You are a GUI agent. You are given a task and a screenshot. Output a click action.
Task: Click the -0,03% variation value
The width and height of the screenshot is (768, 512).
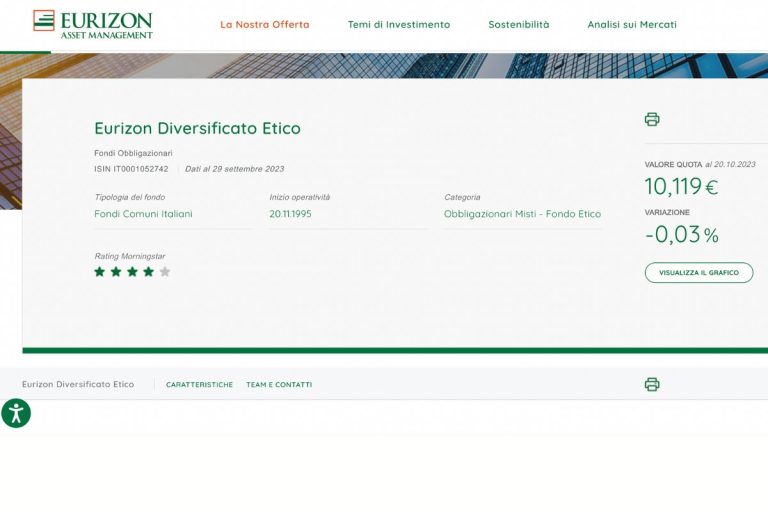(682, 234)
